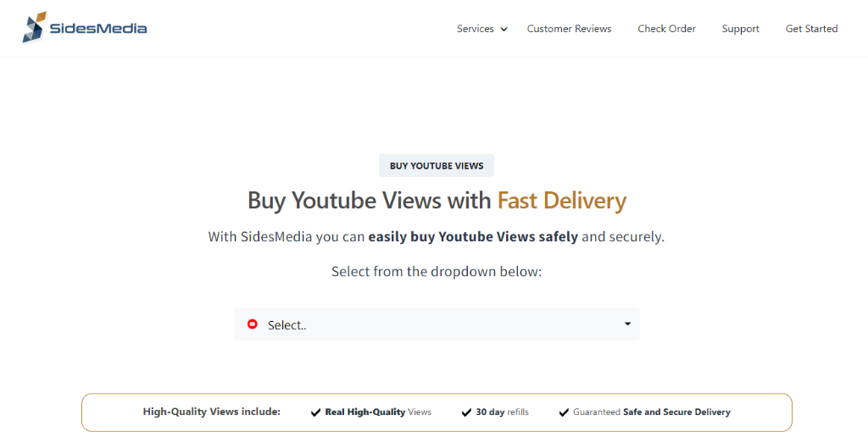Go to Check Order
The height and width of the screenshot is (448, 868).
point(666,29)
